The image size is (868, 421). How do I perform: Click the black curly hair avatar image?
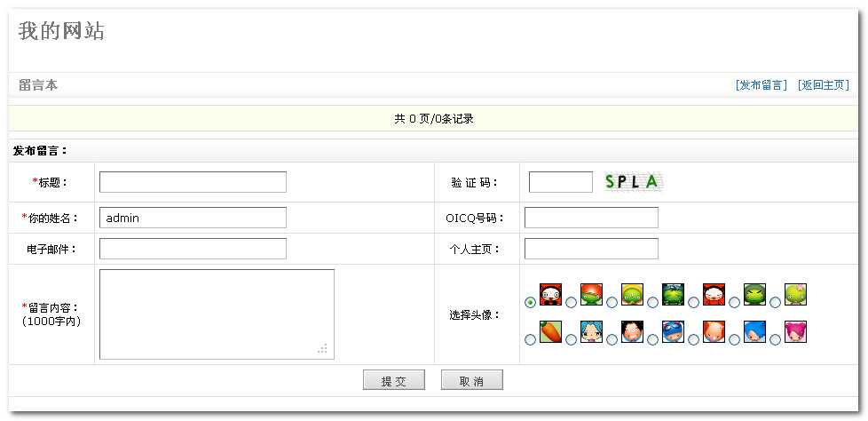coord(632,332)
